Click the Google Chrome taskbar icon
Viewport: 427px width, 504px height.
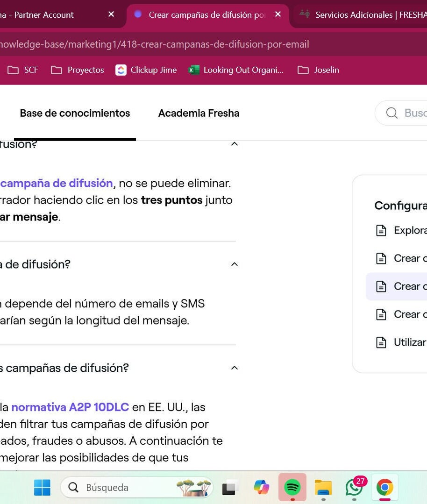(x=384, y=487)
